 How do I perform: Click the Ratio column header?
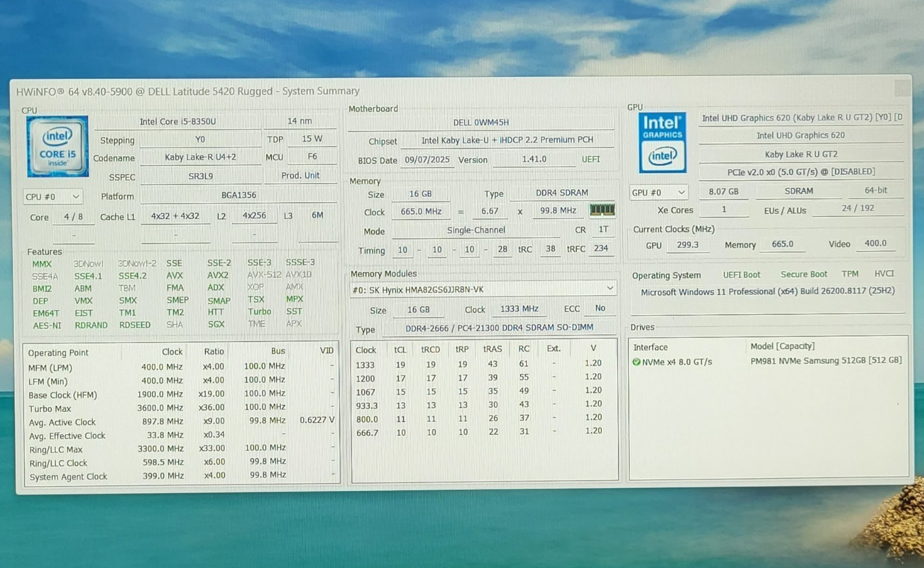[x=214, y=352]
